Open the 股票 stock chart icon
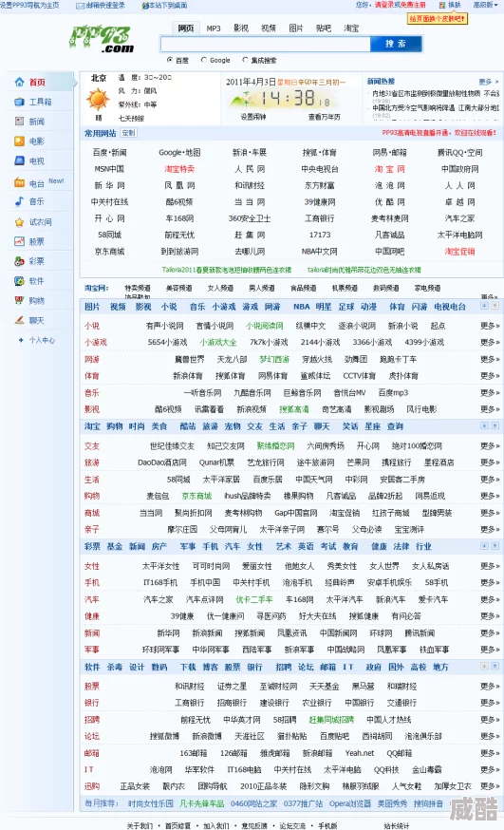The image size is (504, 830). [x=20, y=241]
